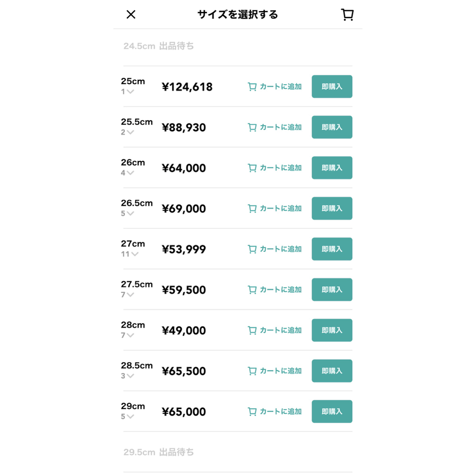Buy the 25cm size now for ¥124,618
Screen dimensions: 476x476
click(x=332, y=86)
